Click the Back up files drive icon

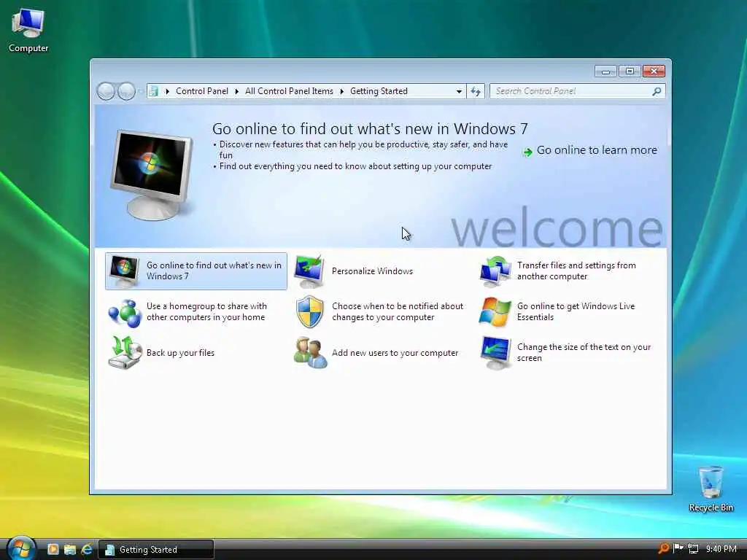click(125, 353)
